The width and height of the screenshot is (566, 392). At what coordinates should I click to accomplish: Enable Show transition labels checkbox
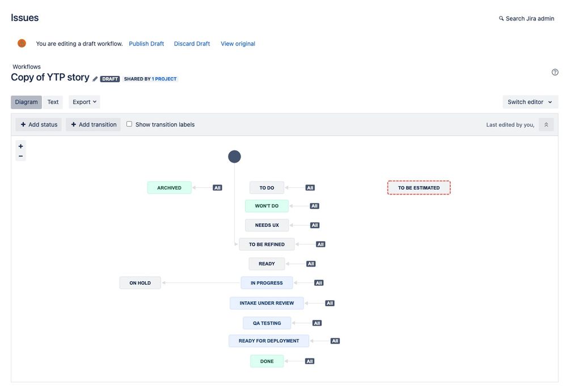[129, 124]
